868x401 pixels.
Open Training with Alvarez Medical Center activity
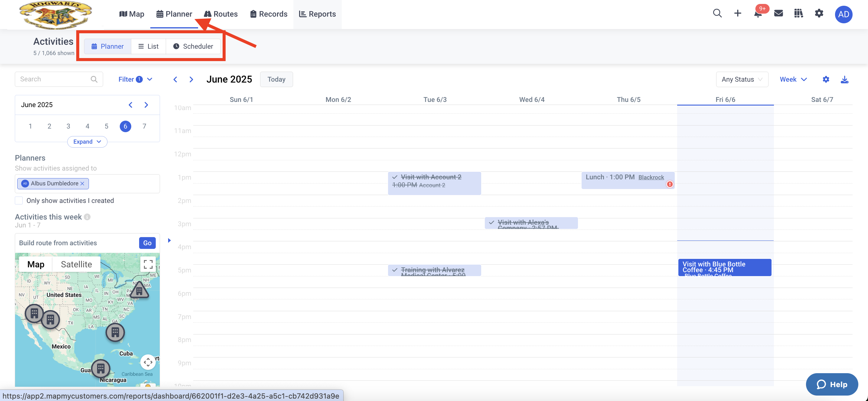(x=434, y=271)
